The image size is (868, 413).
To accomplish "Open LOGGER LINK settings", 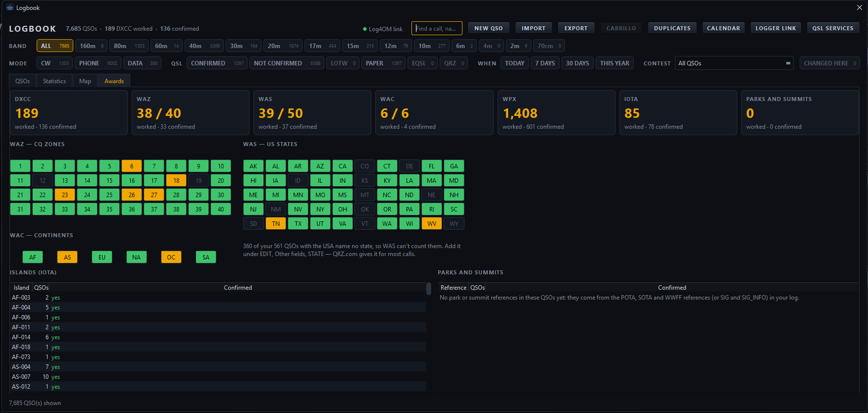I will pos(776,28).
